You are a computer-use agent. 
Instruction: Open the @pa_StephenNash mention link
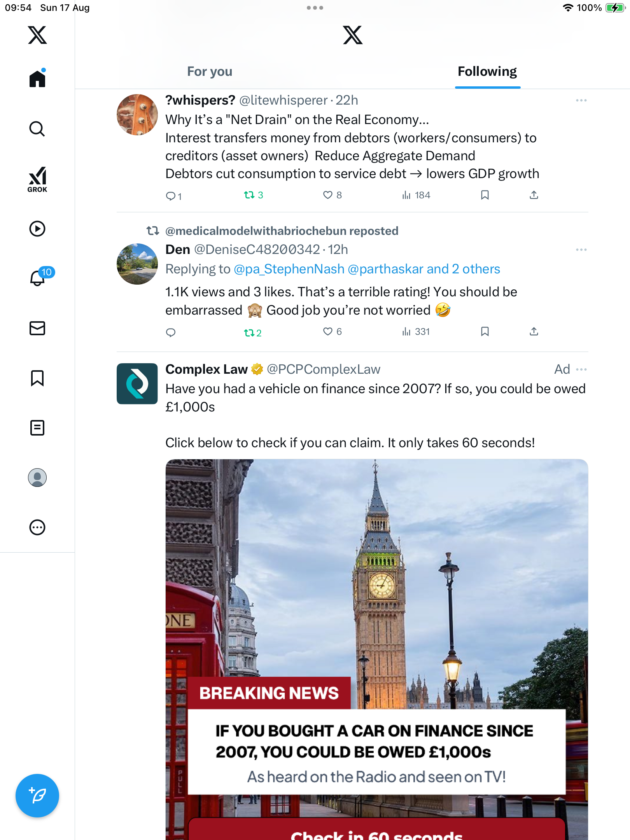(x=289, y=269)
